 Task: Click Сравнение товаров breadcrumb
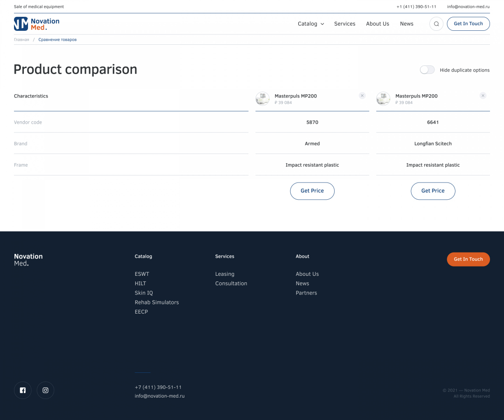pyautogui.click(x=57, y=40)
